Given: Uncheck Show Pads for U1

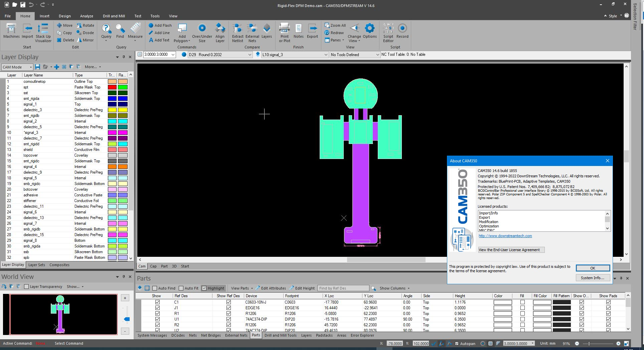Looking at the screenshot, I should (608, 319).
